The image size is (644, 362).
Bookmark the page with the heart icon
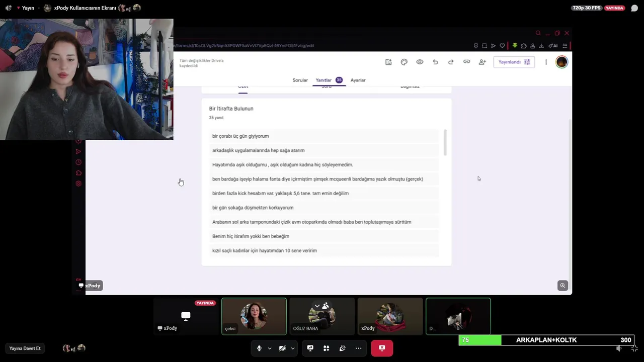pyautogui.click(x=502, y=46)
